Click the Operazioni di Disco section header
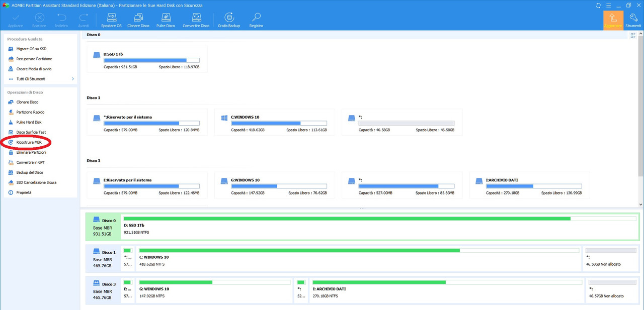Image resolution: width=644 pixels, height=310 pixels. pos(25,92)
